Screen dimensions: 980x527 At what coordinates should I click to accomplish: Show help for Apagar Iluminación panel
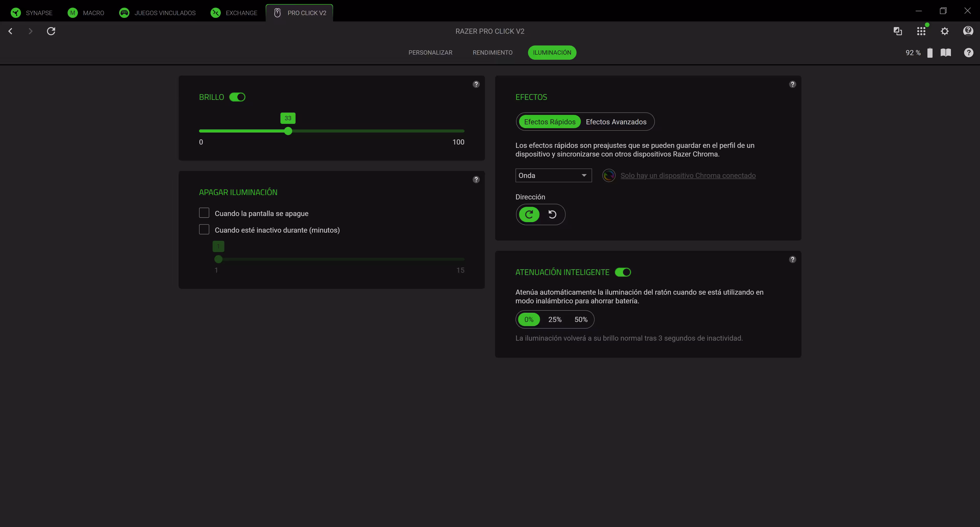pyautogui.click(x=476, y=179)
